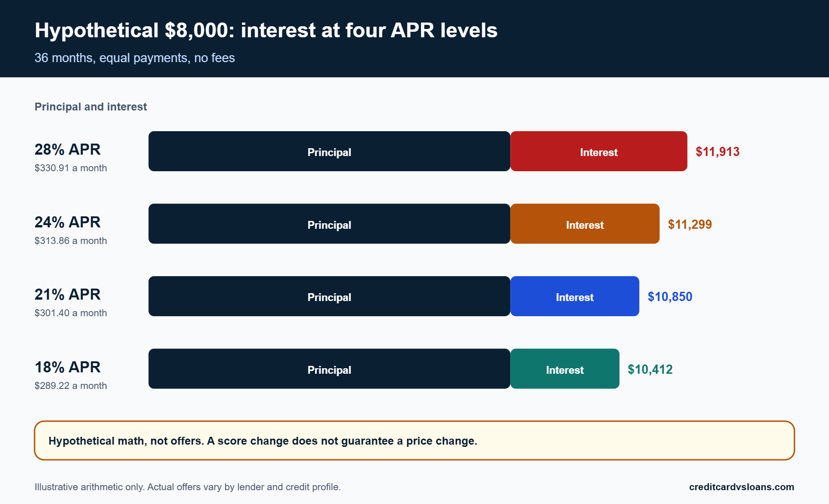
Task: Select the $10,412 total amount
Action: click(x=650, y=370)
